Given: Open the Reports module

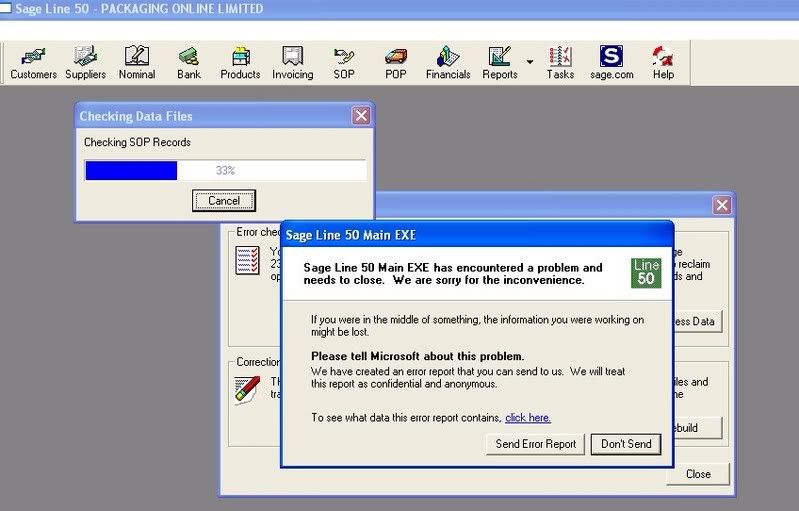Looking at the screenshot, I should click(500, 63).
